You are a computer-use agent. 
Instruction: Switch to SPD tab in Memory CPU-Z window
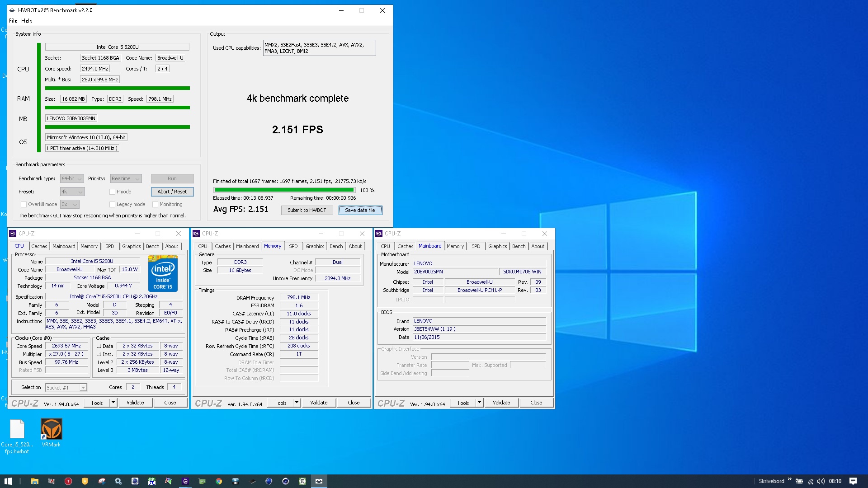tap(293, 246)
